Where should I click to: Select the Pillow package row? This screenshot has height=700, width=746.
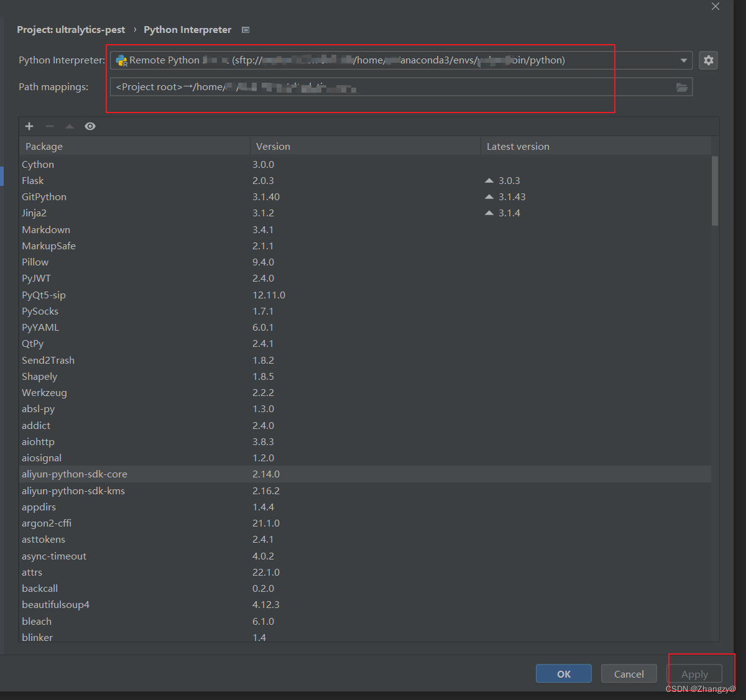click(365, 262)
